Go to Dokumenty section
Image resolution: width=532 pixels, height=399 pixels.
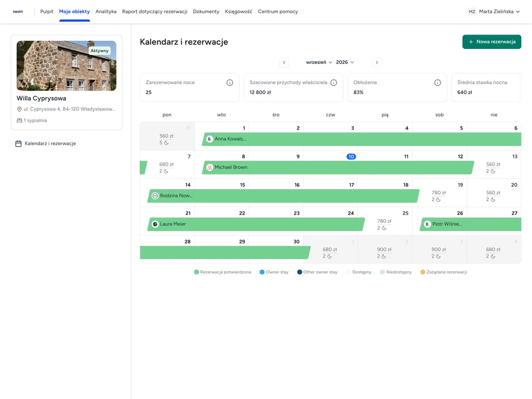pos(206,12)
